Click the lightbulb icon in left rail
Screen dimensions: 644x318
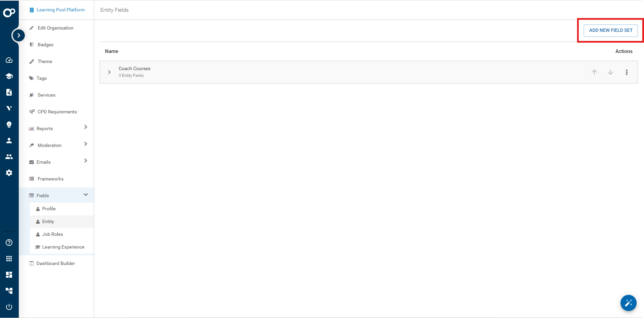click(9, 125)
